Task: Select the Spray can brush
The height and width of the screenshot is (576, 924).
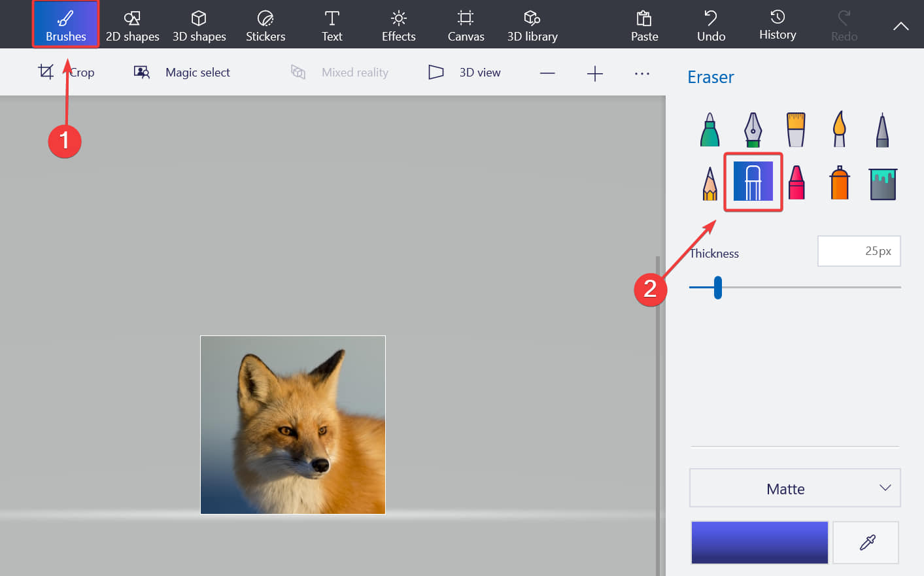Action: 839,183
